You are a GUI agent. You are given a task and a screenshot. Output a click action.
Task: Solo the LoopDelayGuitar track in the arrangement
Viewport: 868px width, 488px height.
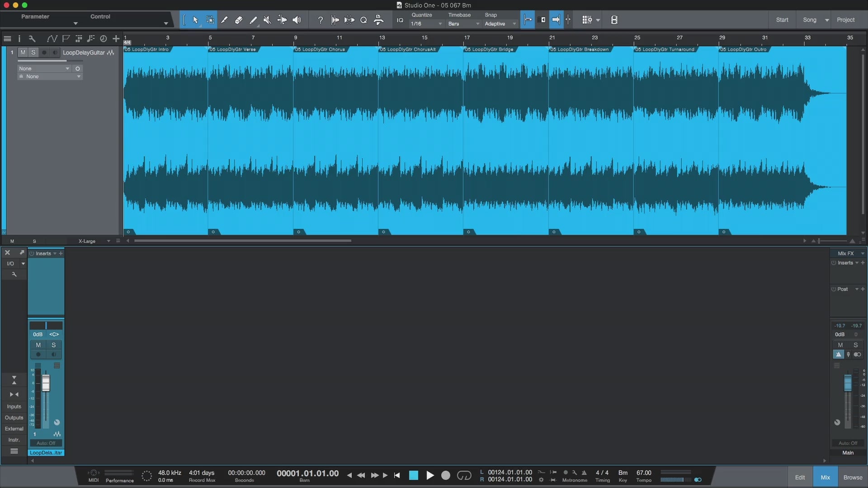point(33,52)
